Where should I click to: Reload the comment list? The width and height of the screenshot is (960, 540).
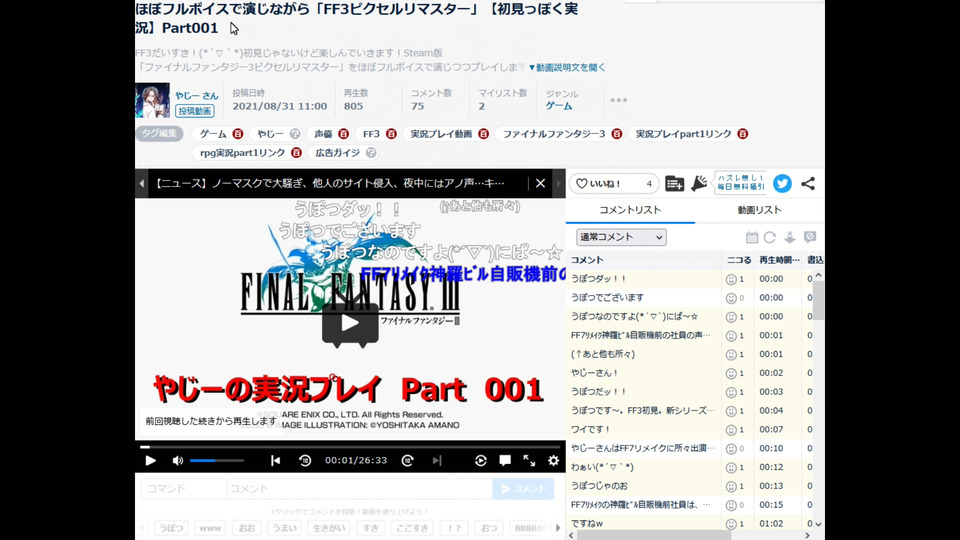click(770, 237)
